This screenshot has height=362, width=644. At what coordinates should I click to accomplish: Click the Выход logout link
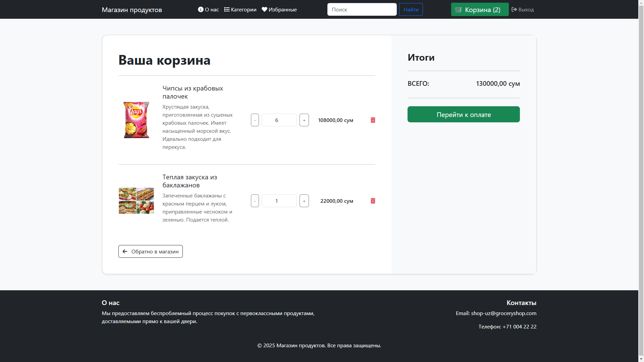click(523, 9)
